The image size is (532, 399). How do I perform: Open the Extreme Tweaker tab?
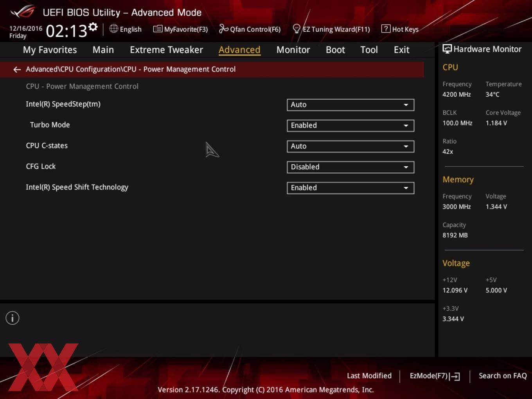pos(166,50)
